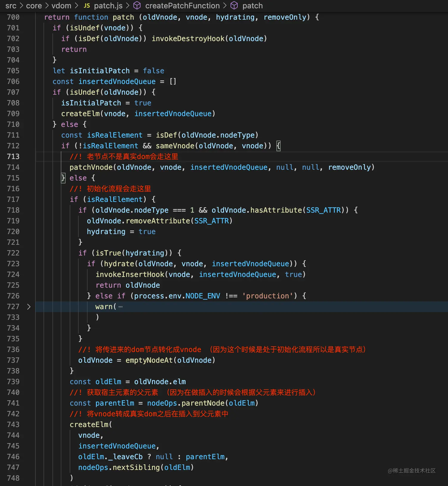Click 'hydrate' call on line 723
Screen dimensions: 448x486
(x=119, y=264)
